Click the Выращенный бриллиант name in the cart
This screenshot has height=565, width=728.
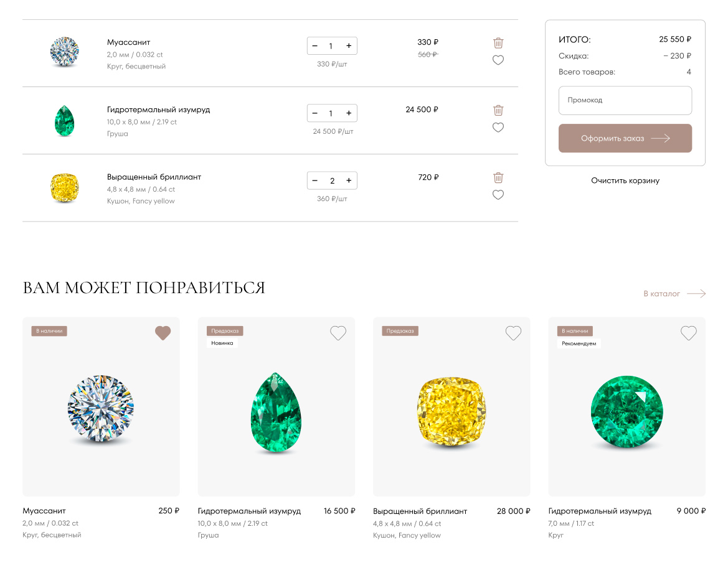coord(154,177)
